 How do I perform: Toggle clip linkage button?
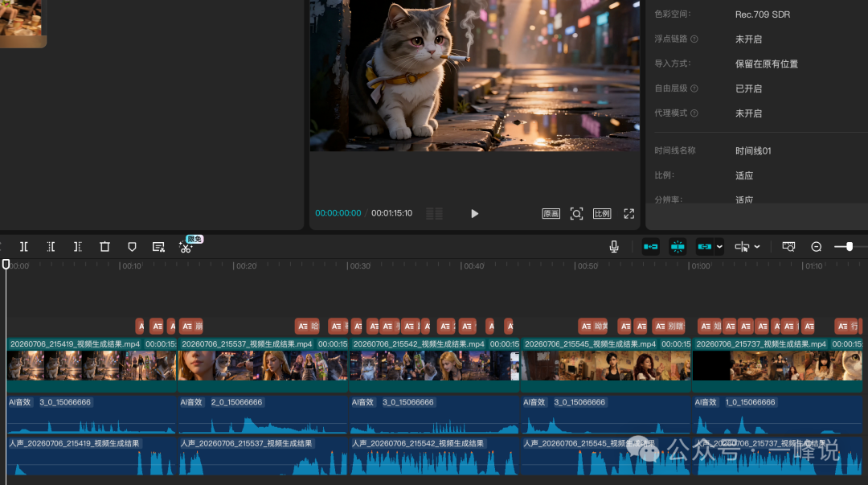click(x=704, y=247)
